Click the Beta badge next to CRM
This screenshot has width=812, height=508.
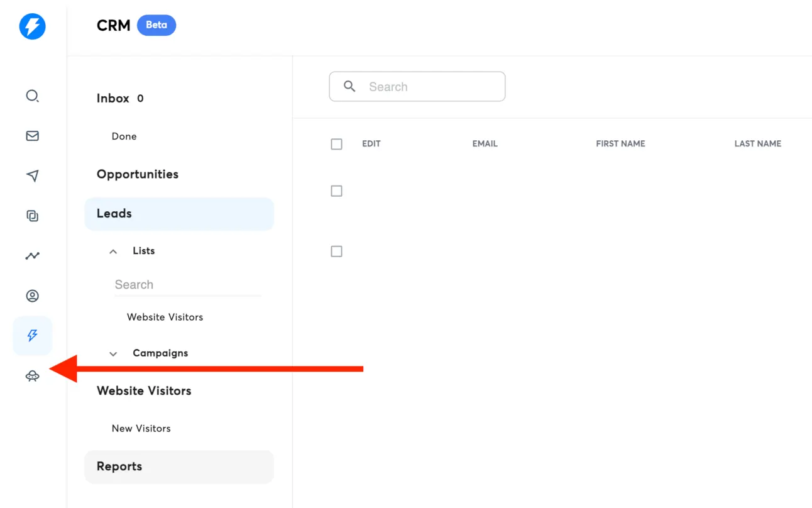[x=156, y=25]
